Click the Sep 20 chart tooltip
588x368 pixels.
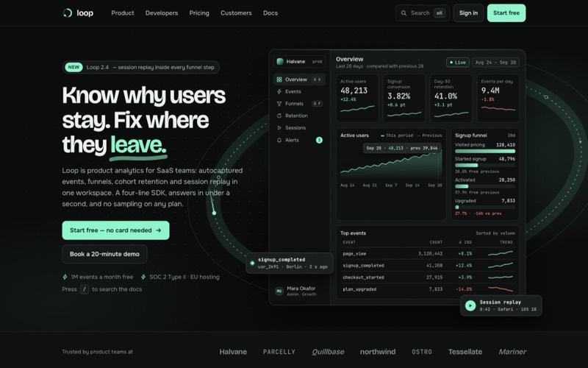pos(401,149)
